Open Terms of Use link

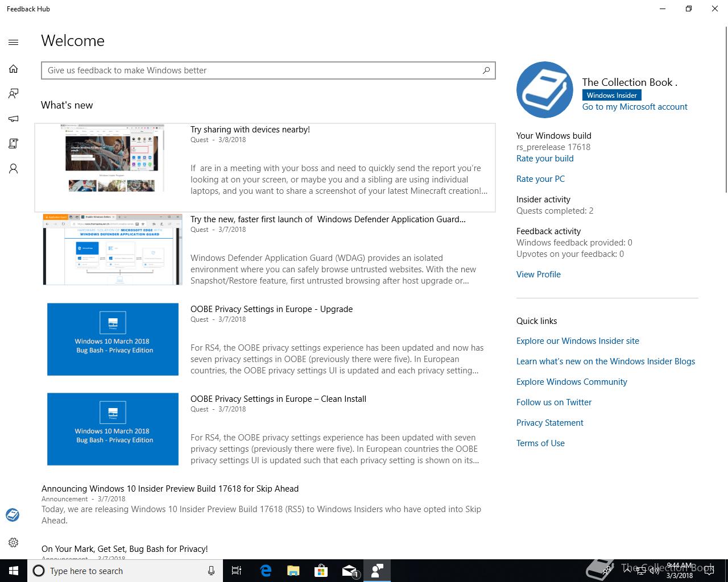[x=540, y=443]
